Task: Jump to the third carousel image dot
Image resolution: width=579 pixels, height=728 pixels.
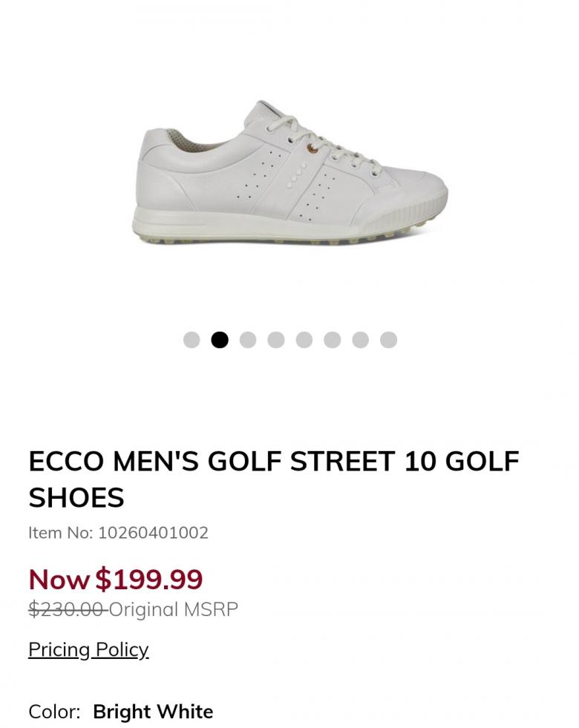Action: 248,340
